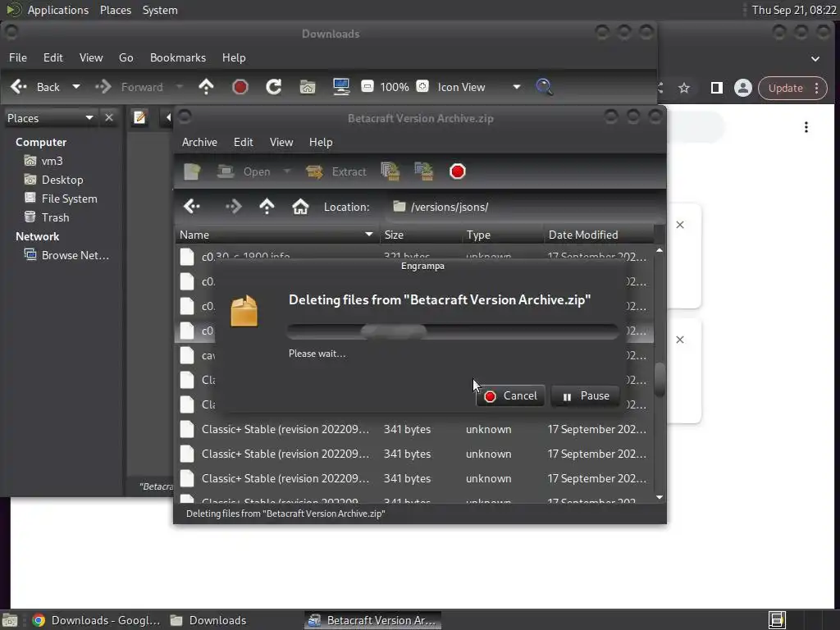The width and height of the screenshot is (840, 630).
Task: Pause the deletion operation
Action: [586, 396]
